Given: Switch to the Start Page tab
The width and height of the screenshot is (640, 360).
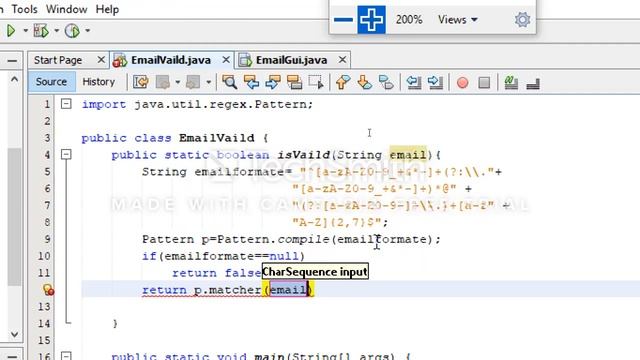Looking at the screenshot, I should (x=58, y=60).
